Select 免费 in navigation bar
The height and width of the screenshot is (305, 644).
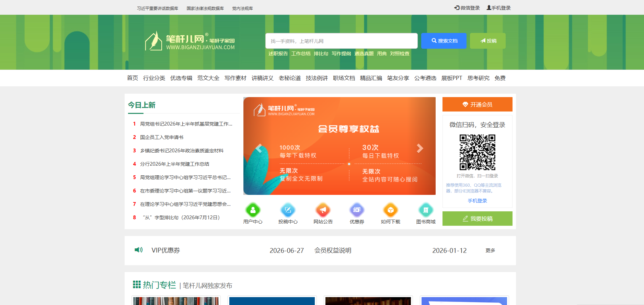point(500,78)
